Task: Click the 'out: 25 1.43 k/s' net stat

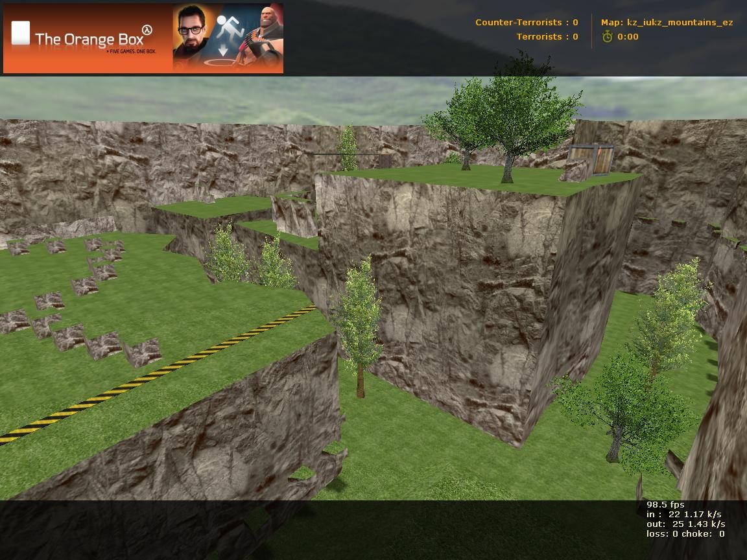Action: [x=685, y=524]
